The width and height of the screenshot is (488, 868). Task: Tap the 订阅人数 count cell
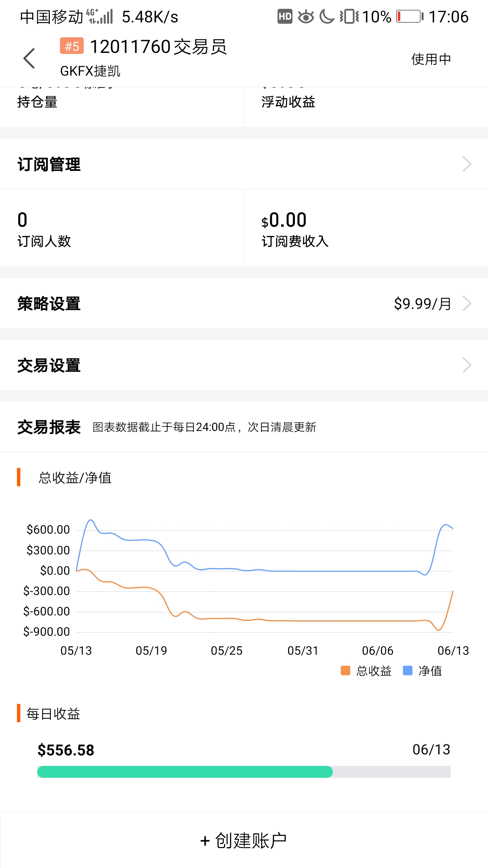122,228
